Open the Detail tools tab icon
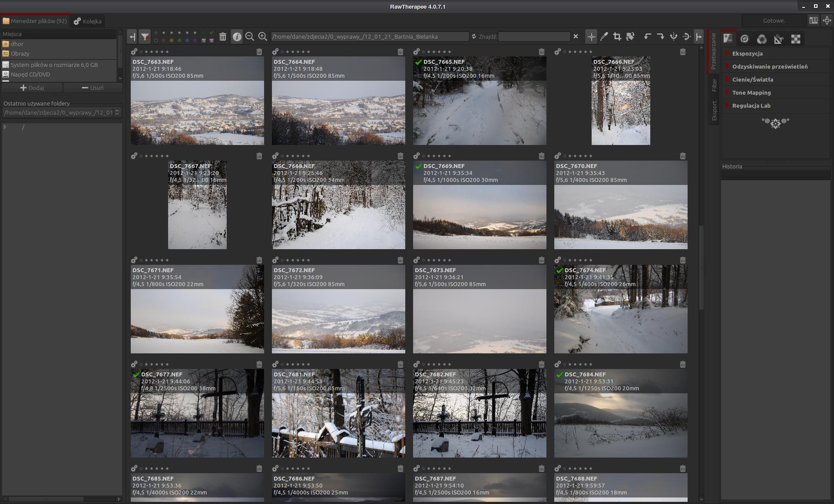The image size is (834, 504). [x=745, y=39]
